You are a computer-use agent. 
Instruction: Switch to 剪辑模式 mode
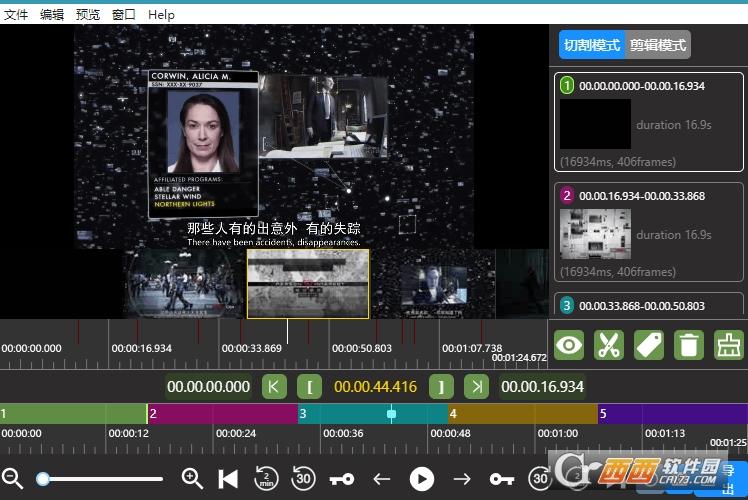coord(657,45)
